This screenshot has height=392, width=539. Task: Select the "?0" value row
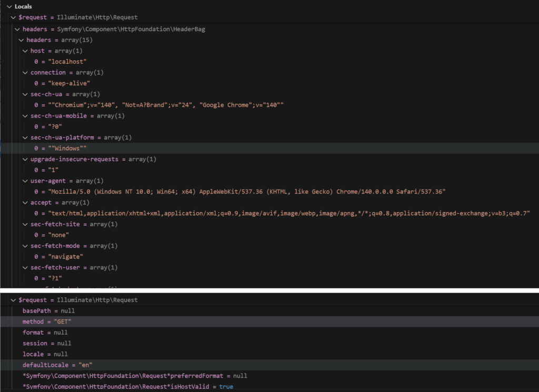269,126
